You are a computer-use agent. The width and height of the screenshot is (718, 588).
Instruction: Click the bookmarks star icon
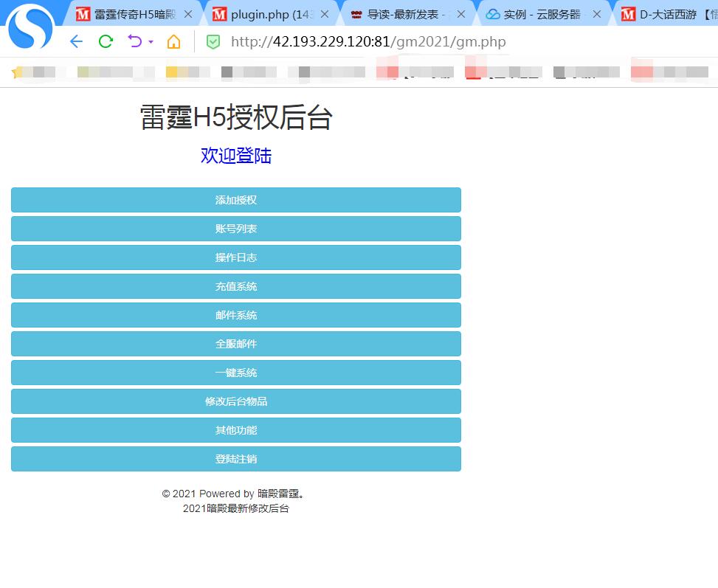tap(16, 72)
